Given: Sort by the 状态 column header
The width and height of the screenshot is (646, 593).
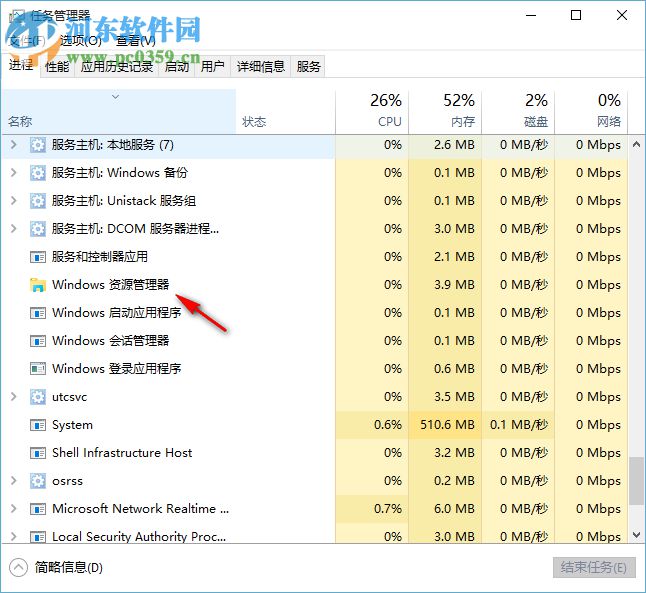Looking at the screenshot, I should click(286, 112).
